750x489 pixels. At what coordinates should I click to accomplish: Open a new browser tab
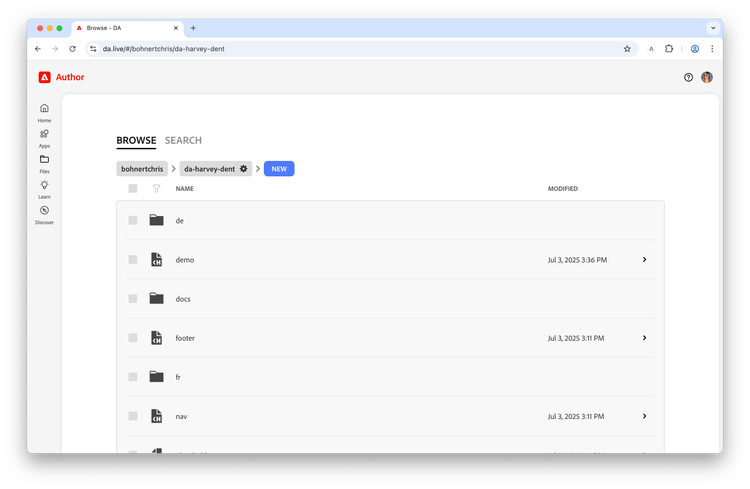(x=193, y=28)
